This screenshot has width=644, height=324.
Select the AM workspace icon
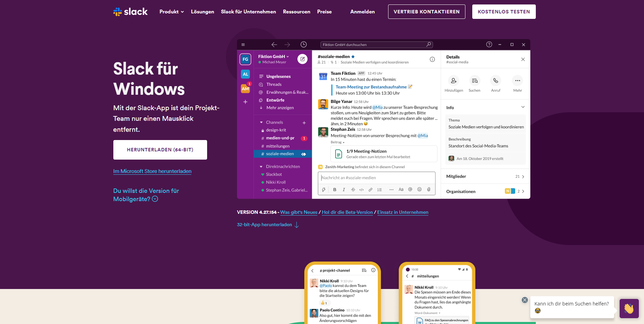(245, 89)
